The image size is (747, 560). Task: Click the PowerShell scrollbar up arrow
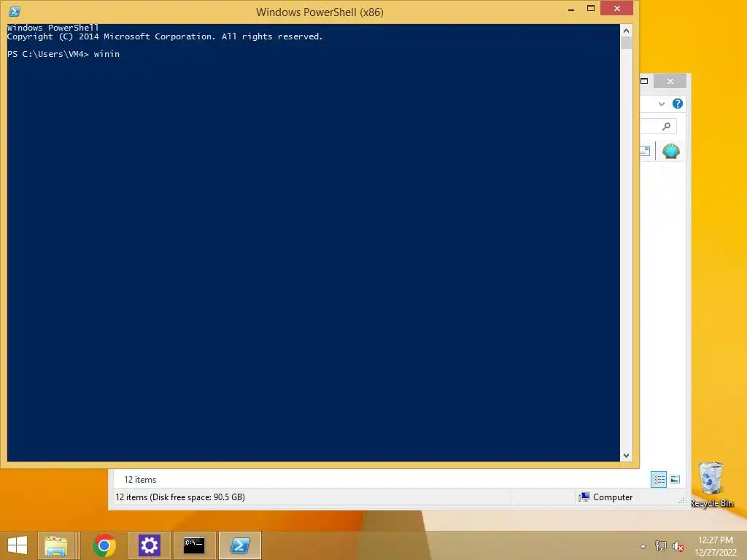coord(626,31)
